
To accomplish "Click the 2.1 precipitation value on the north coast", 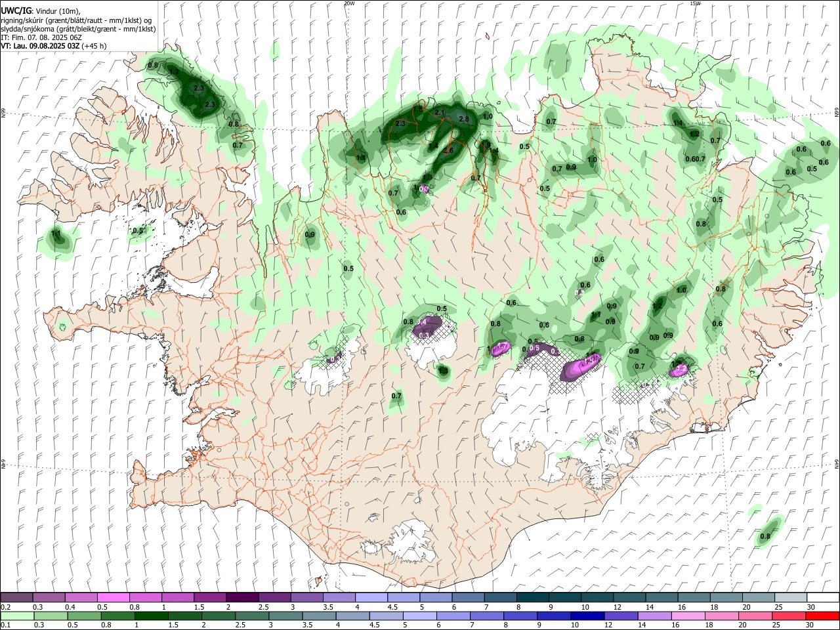I will (x=440, y=113).
